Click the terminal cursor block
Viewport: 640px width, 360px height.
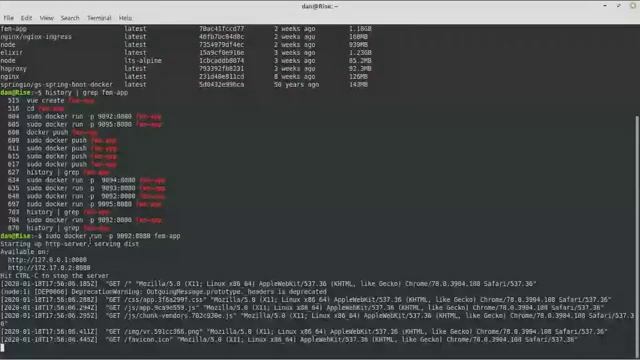click(x=2, y=348)
